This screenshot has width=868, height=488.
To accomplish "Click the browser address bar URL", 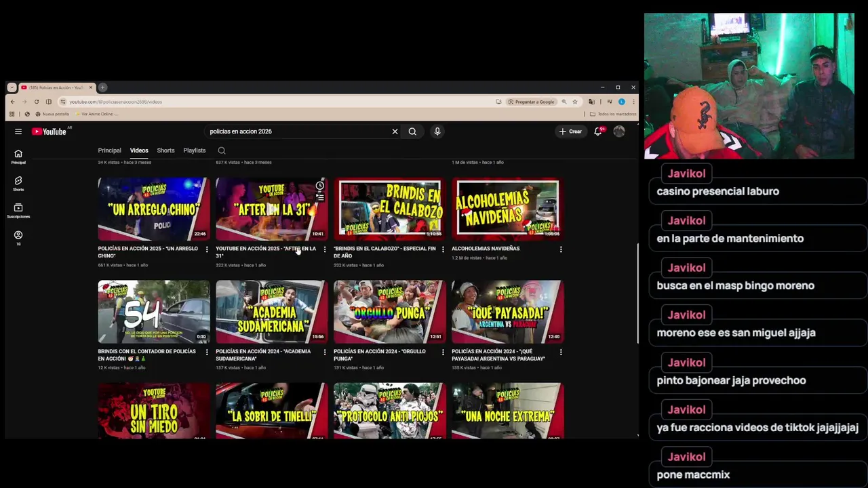I will (x=115, y=102).
